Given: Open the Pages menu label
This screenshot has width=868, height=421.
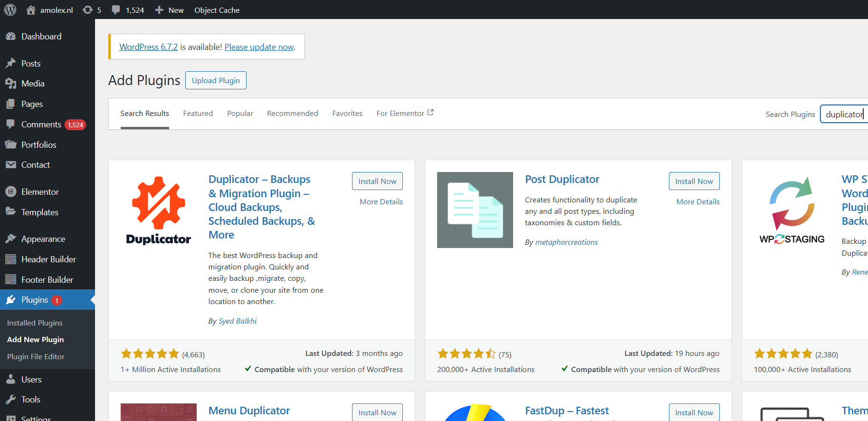Looking at the screenshot, I should pyautogui.click(x=32, y=104).
